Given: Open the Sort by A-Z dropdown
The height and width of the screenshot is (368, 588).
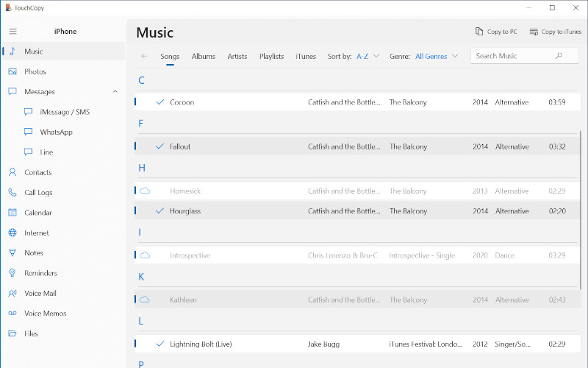Looking at the screenshot, I should click(368, 57).
